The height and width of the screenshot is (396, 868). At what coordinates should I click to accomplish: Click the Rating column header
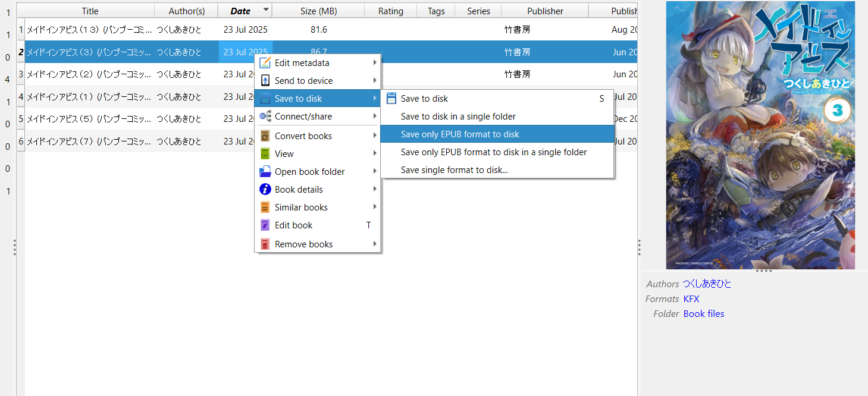(390, 11)
